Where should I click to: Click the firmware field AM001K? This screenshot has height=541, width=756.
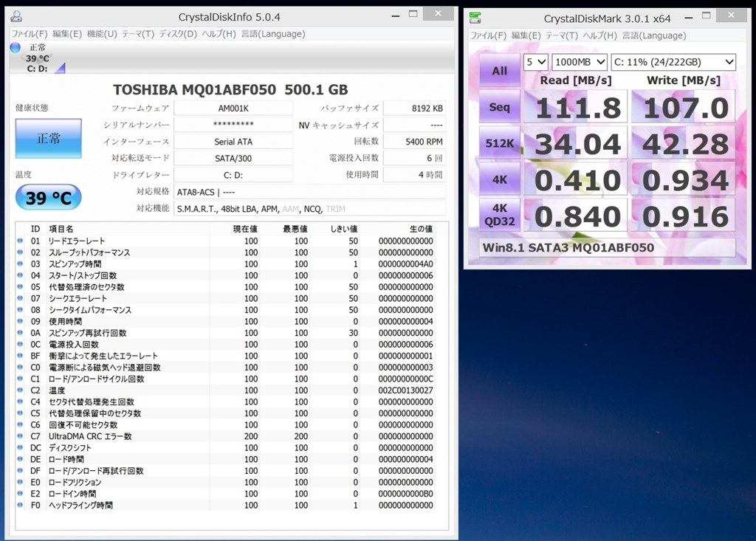click(x=233, y=108)
